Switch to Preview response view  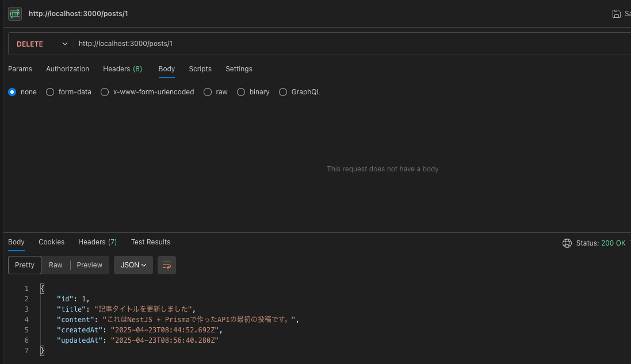point(89,265)
